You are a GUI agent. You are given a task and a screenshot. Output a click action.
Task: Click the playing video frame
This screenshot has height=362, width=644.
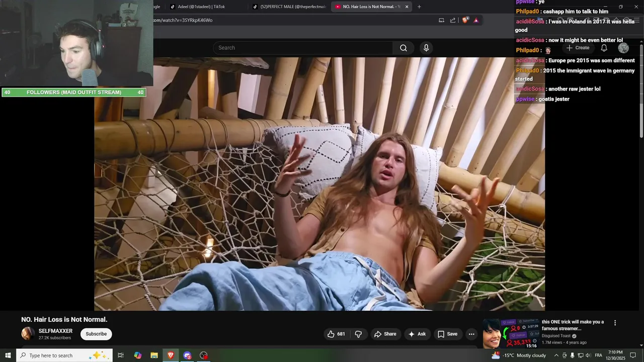[319, 184]
